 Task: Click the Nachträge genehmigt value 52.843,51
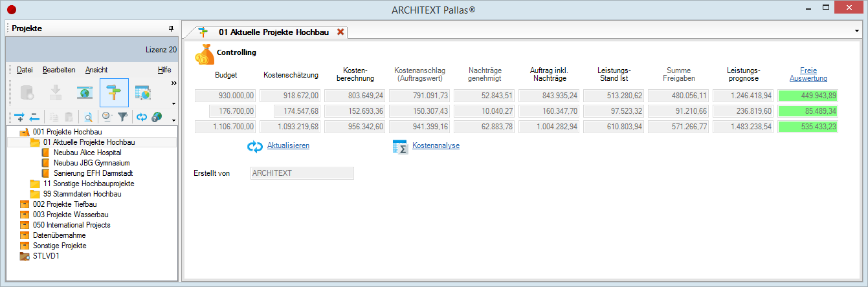(x=484, y=95)
